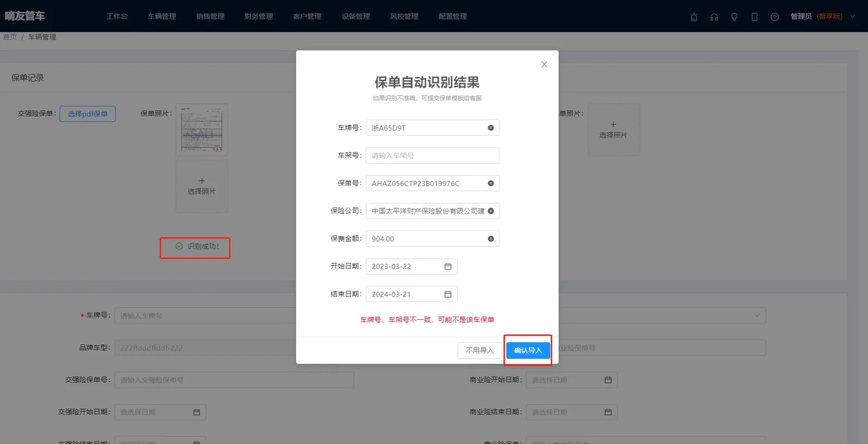Open the 工作台 menu
The height and width of the screenshot is (444, 868).
pyautogui.click(x=117, y=16)
